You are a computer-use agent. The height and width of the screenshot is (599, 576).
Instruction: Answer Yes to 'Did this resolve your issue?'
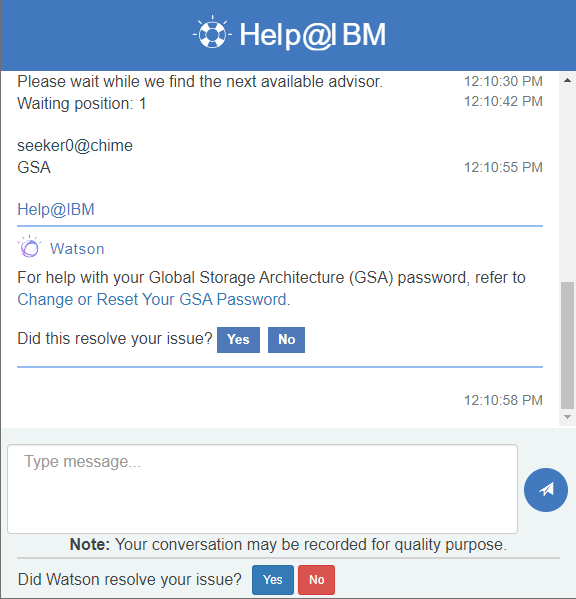coord(238,340)
